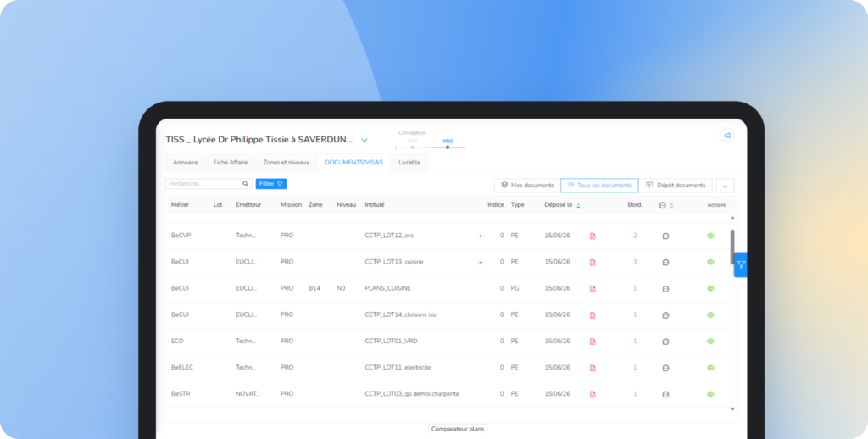Open Comparateur plans button
This screenshot has width=868, height=439.
pos(458,429)
